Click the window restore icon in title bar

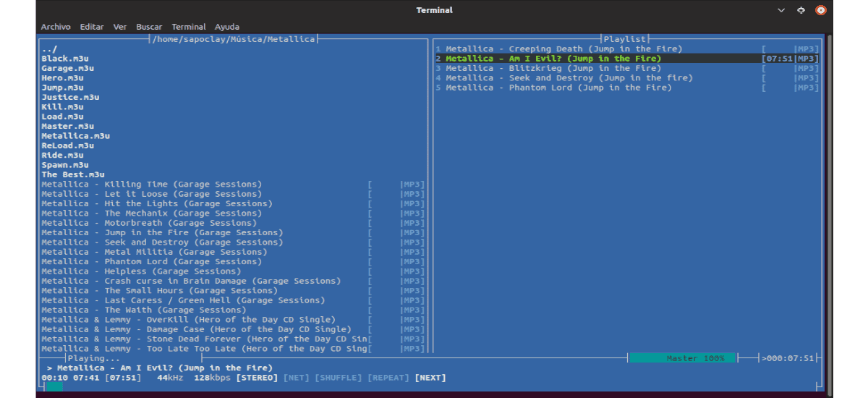pyautogui.click(x=801, y=10)
